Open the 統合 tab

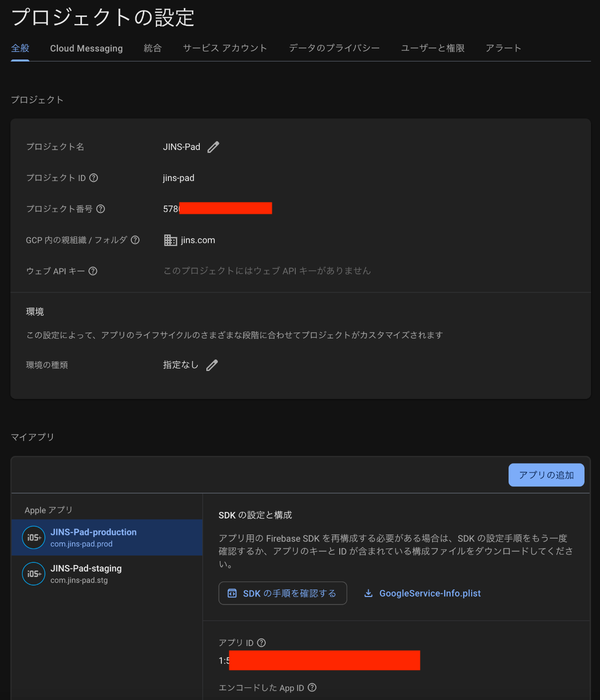click(152, 48)
